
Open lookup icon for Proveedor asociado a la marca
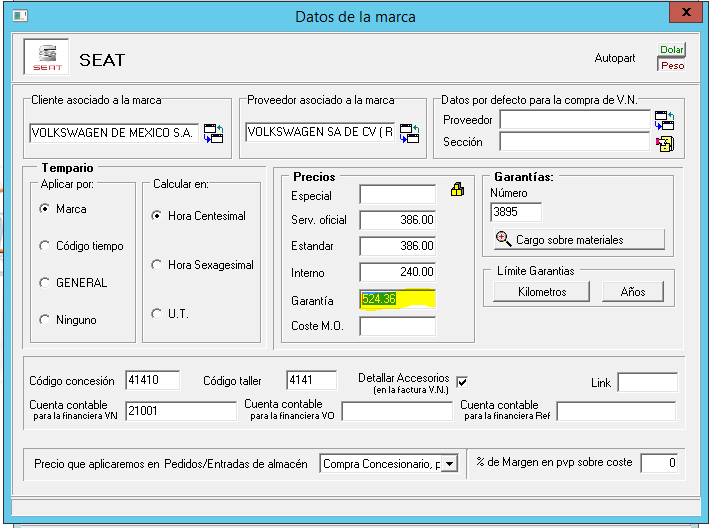pyautogui.click(x=410, y=133)
